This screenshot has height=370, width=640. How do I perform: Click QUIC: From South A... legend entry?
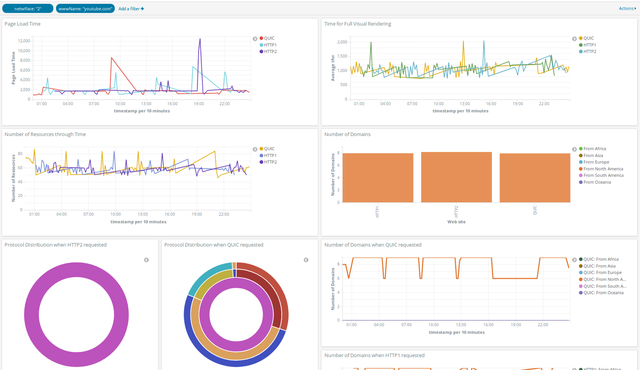[602, 286]
